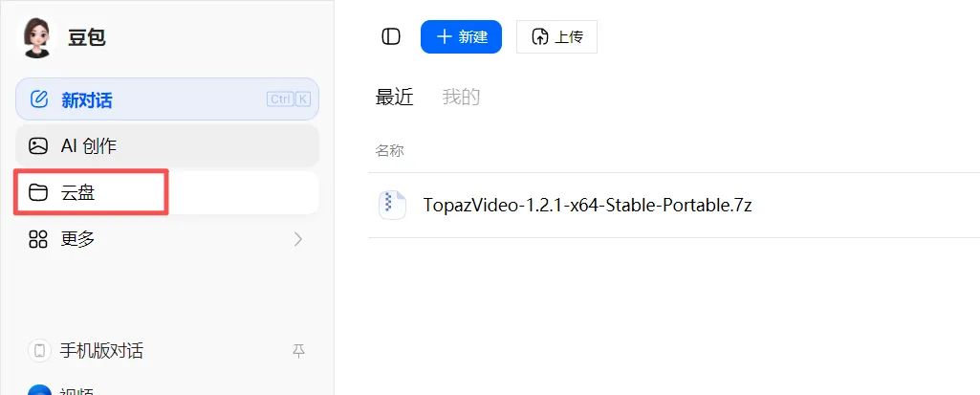980x395 pixels.
Task: Collapse the sidebar with the panel toggle icon
Action: [x=391, y=36]
